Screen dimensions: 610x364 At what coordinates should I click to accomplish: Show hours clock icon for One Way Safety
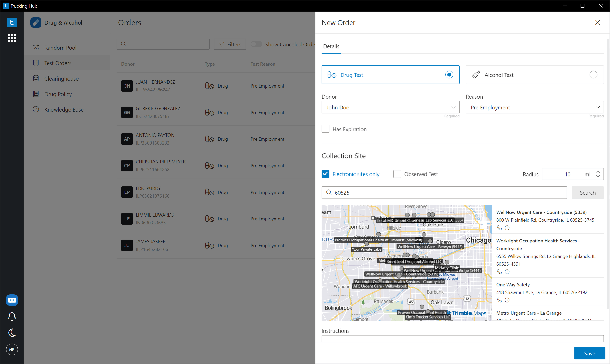(x=507, y=300)
